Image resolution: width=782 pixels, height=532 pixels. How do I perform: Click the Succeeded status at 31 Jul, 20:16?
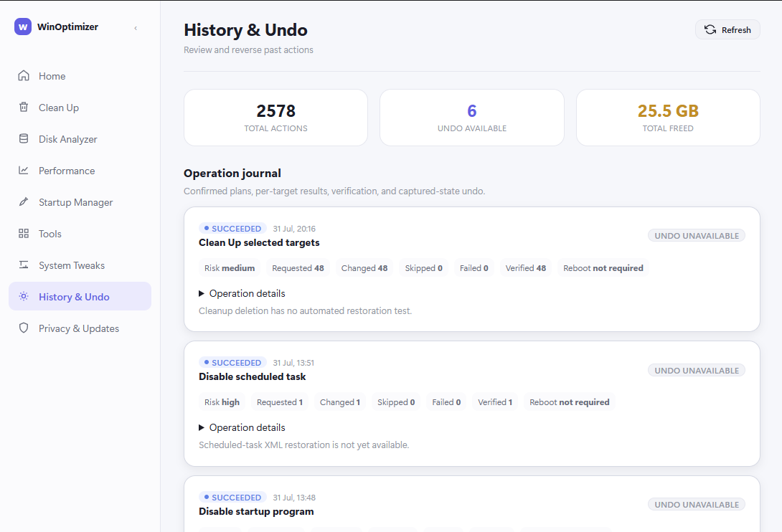[x=232, y=228]
